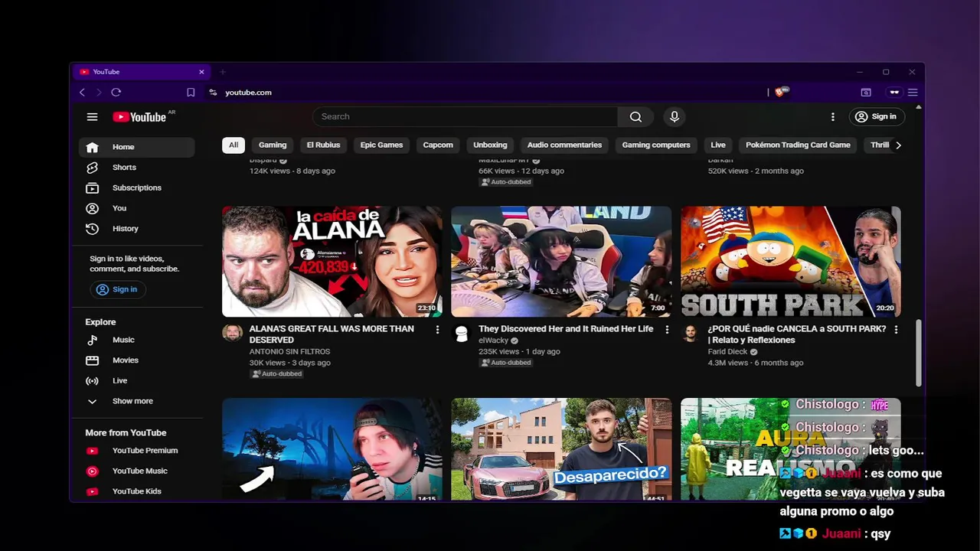Image resolution: width=980 pixels, height=551 pixels.
Task: Open site information icon beside youtube.com
Action: (213, 93)
